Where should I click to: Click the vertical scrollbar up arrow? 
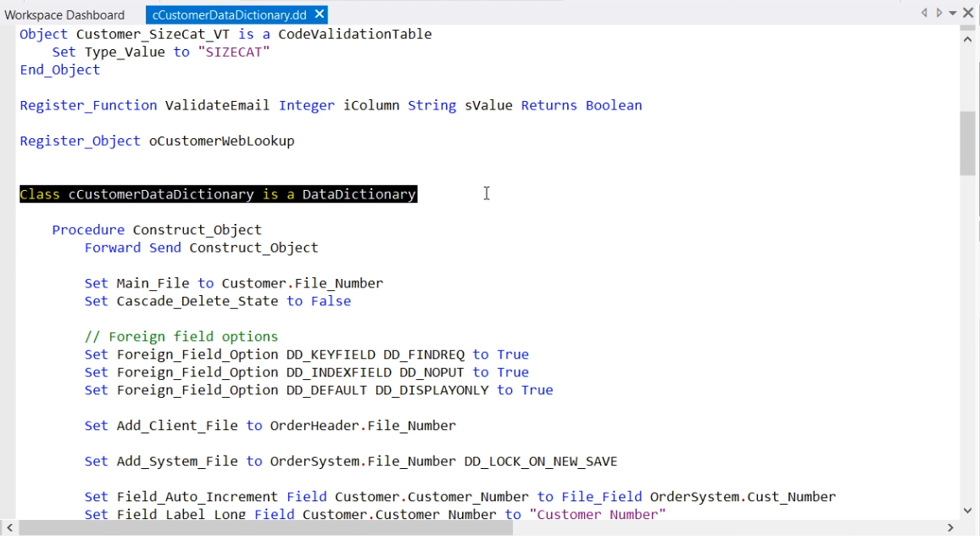[x=967, y=39]
